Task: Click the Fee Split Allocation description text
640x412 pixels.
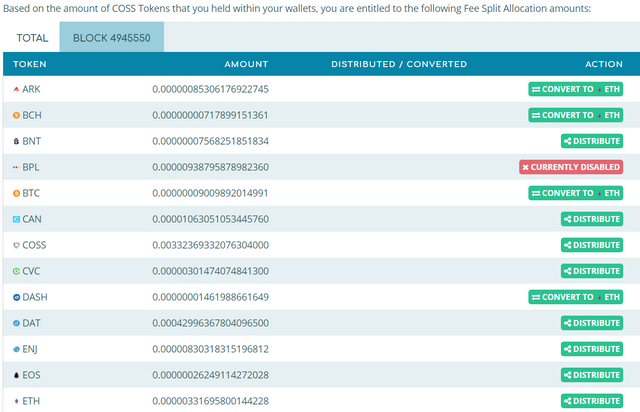Action: [297, 9]
